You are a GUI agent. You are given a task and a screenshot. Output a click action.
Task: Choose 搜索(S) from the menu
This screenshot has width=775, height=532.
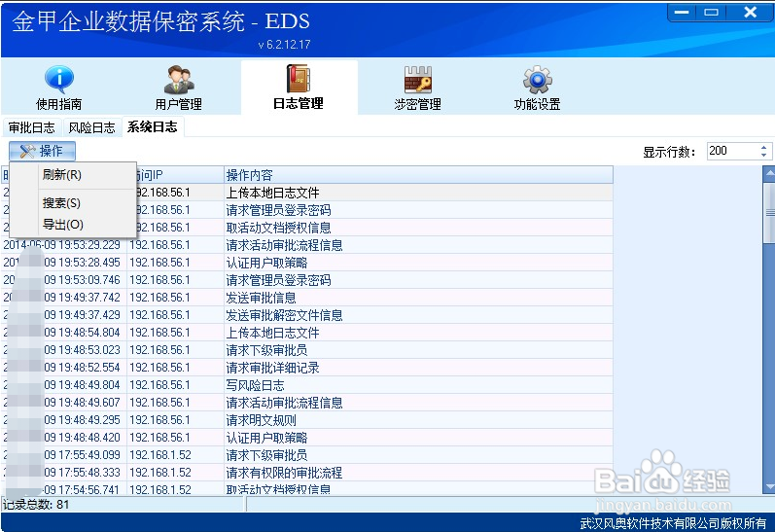click(x=61, y=202)
